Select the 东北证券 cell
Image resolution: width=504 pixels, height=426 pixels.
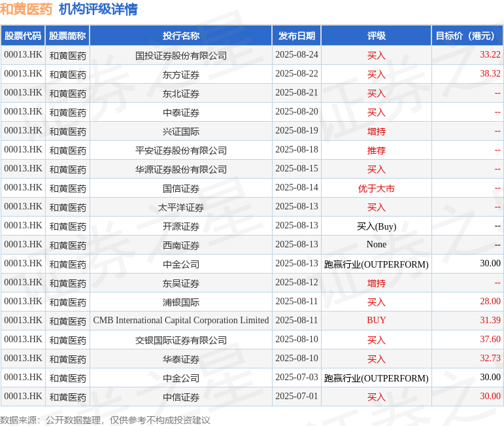tap(181, 94)
